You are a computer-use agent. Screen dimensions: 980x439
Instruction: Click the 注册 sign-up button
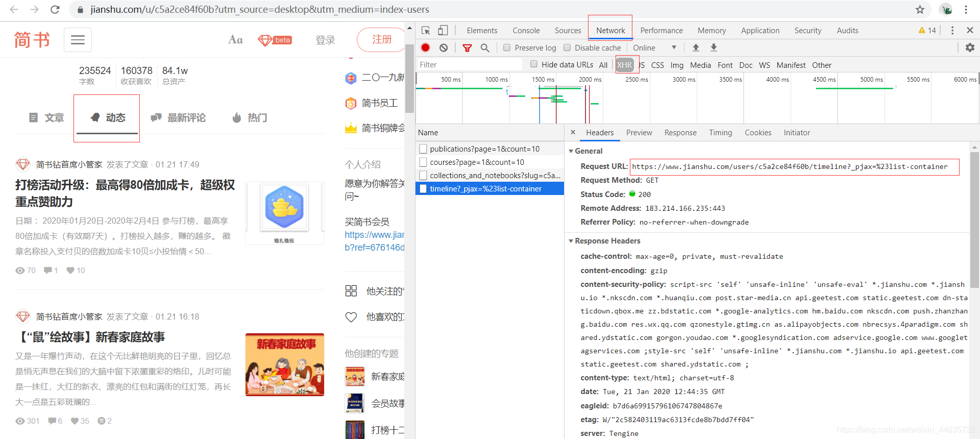[x=382, y=39]
